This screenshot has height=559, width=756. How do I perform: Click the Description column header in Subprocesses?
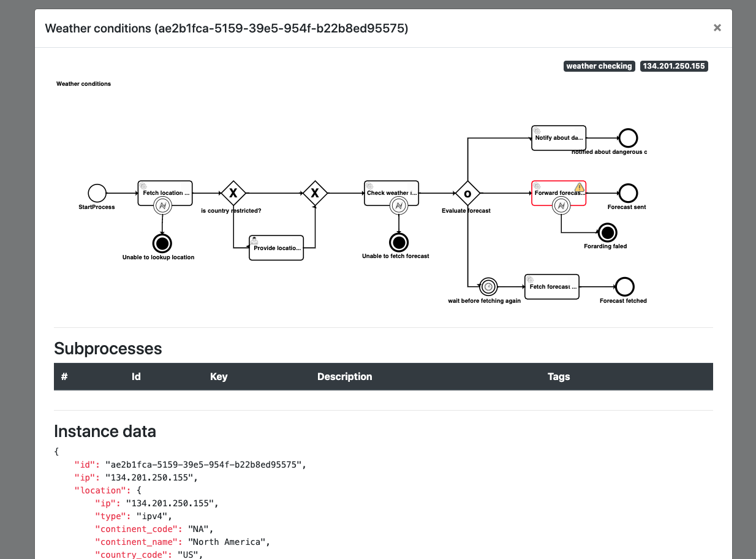coord(344,376)
